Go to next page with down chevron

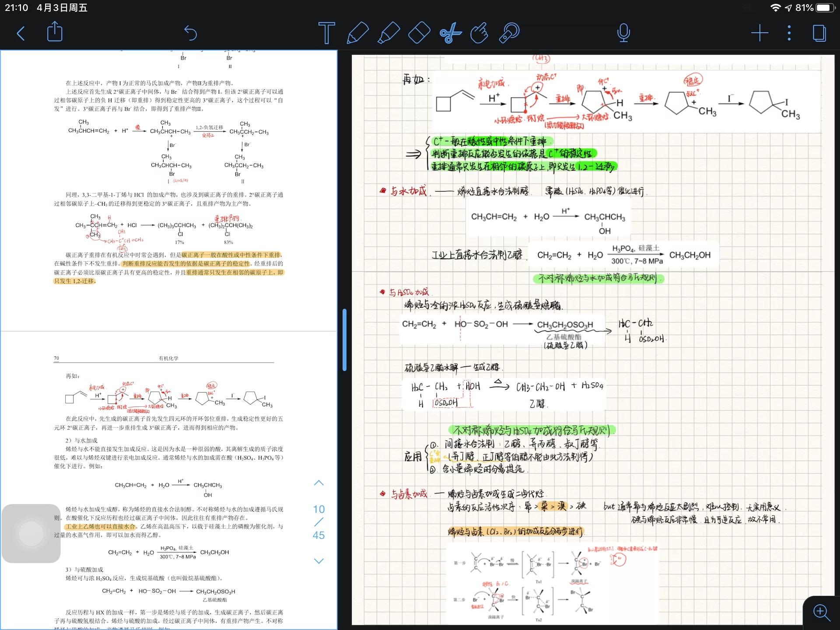click(x=319, y=561)
